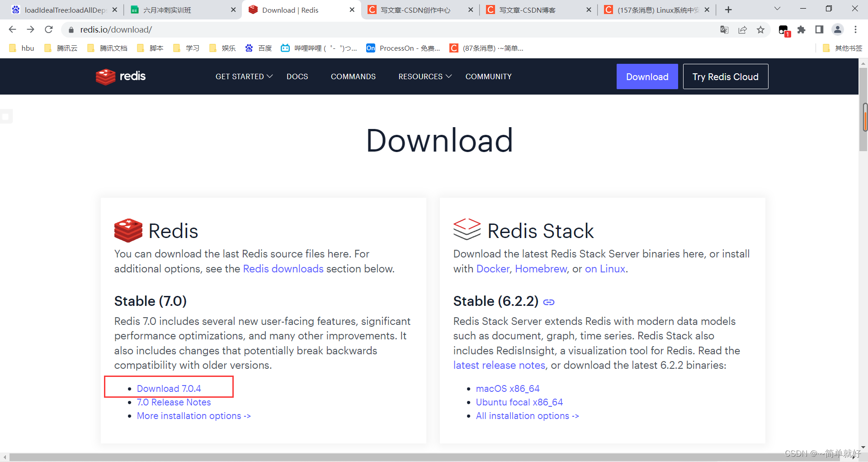This screenshot has height=462, width=868.
Task: Click the Try Redis Cloud button
Action: click(x=726, y=76)
